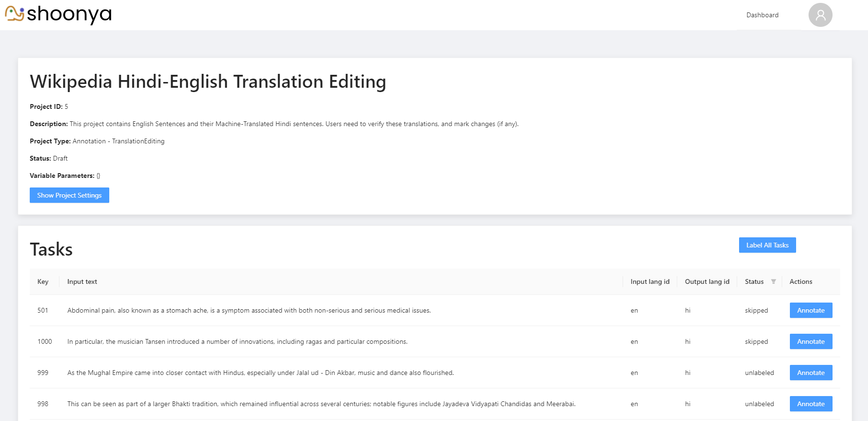Screen dimensions: 868x421
Task: Go to the Dashboard menu item
Action: (762, 15)
